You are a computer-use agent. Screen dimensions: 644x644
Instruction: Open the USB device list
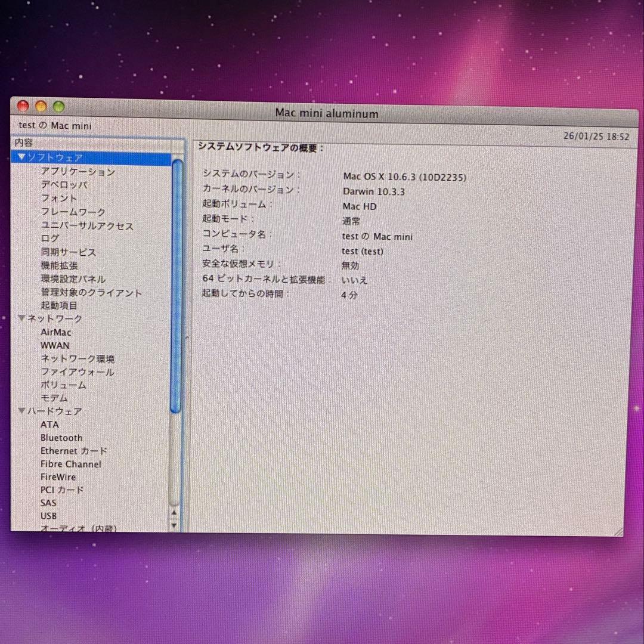coord(49,515)
